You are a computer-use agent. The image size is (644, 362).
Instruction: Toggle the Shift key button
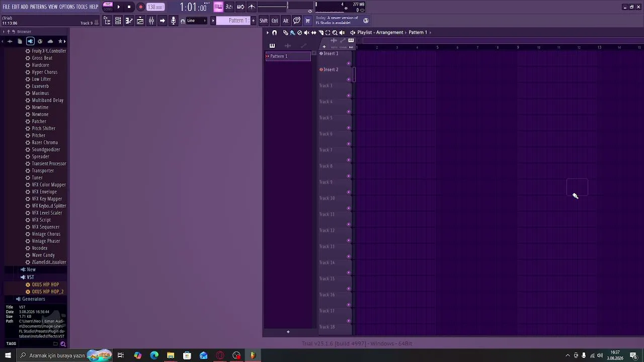pos(264,21)
